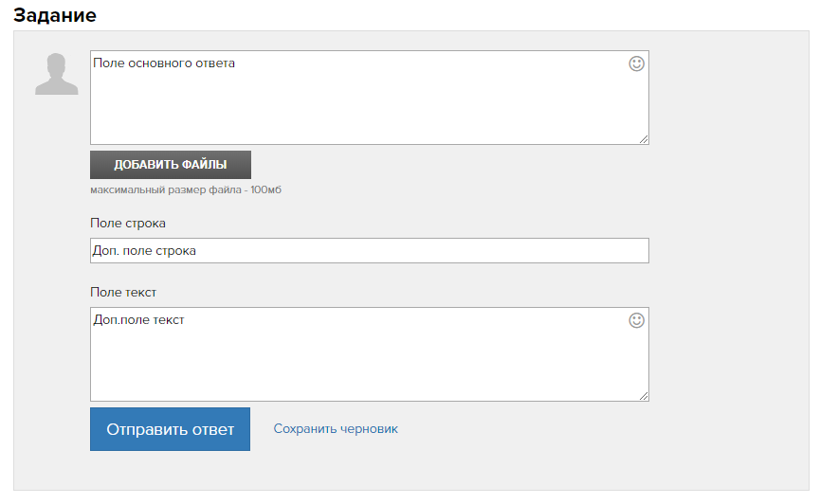Click the Поле строка label
Screen dimensions: 820x504
(x=128, y=224)
